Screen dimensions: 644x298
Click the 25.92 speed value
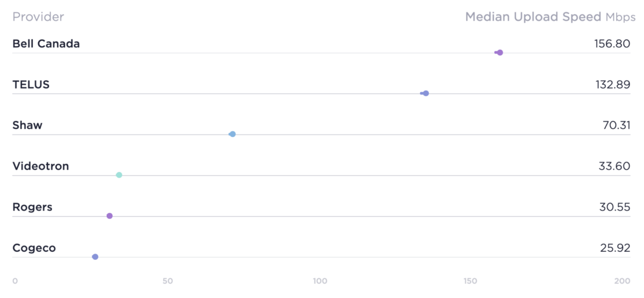click(615, 248)
